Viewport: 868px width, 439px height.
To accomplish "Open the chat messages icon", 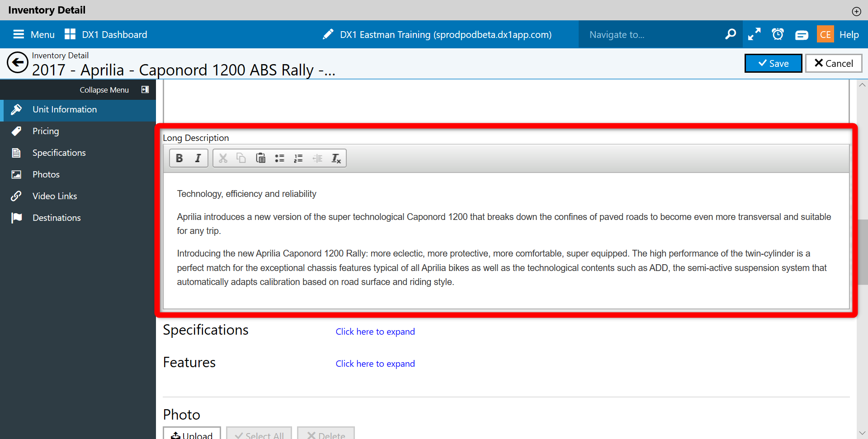I will click(x=802, y=35).
